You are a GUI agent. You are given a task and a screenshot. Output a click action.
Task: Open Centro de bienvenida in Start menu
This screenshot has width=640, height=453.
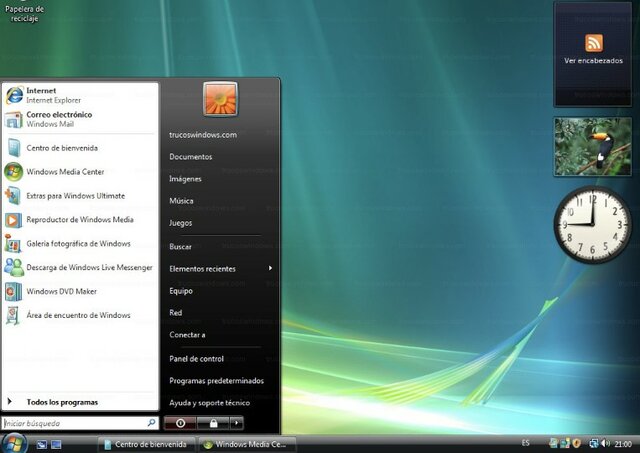point(80,148)
